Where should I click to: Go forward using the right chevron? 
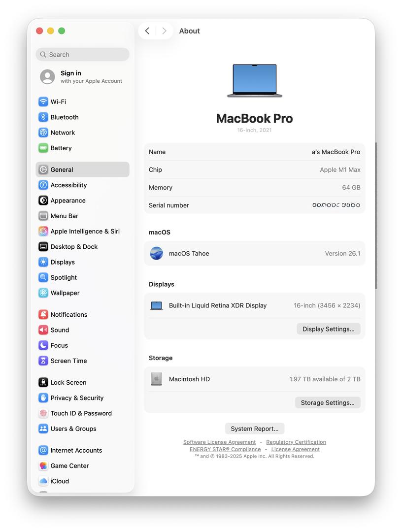164,31
